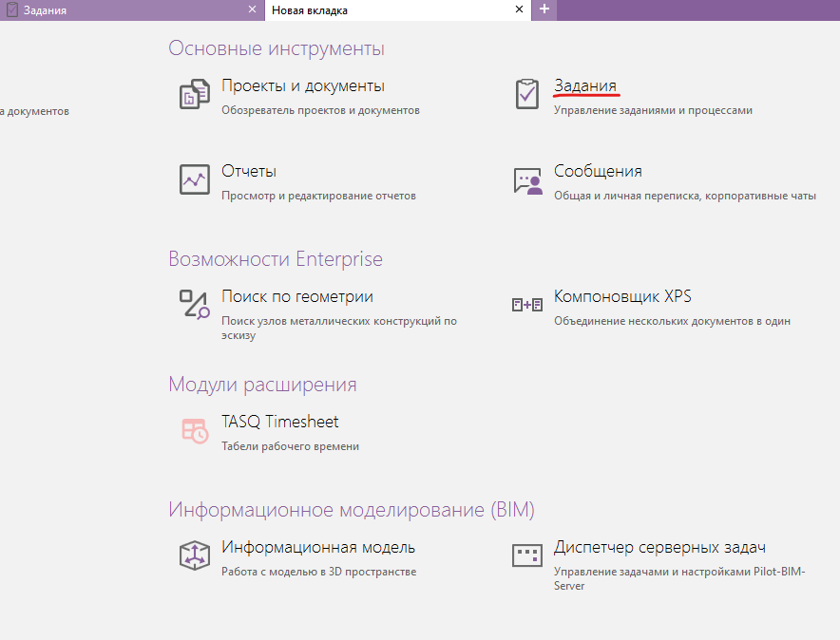The image size is (840, 640).
Task: Click the Информационная модель 3D cube icon
Action: pyautogui.click(x=194, y=555)
